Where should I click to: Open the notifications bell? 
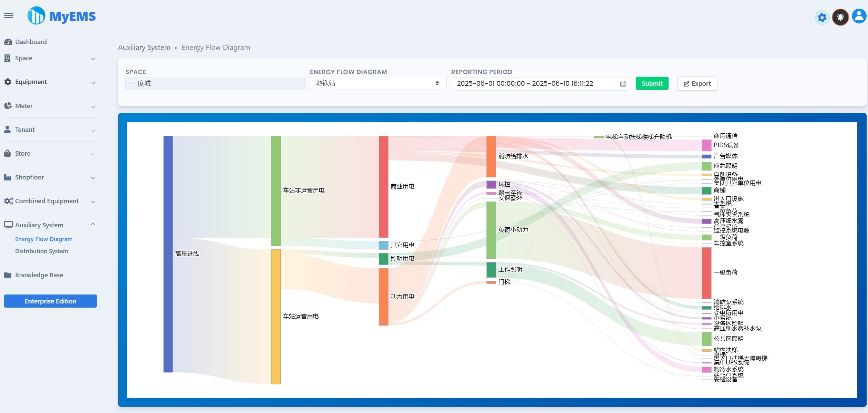840,17
